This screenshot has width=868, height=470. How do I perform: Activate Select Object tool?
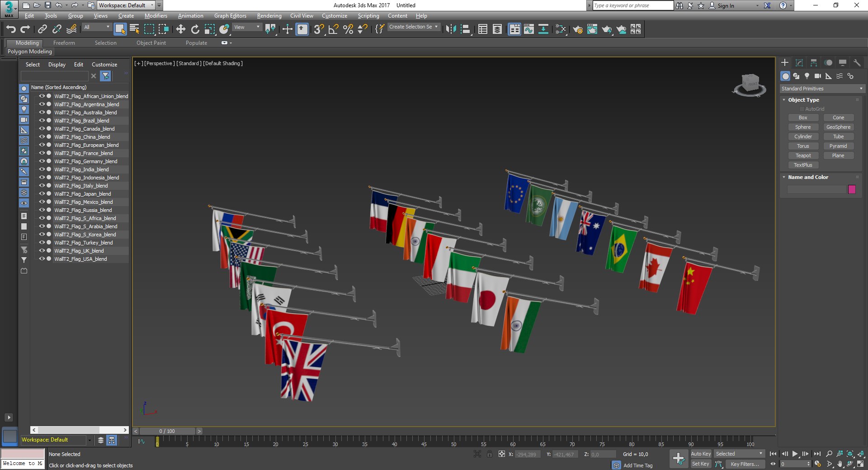point(120,29)
